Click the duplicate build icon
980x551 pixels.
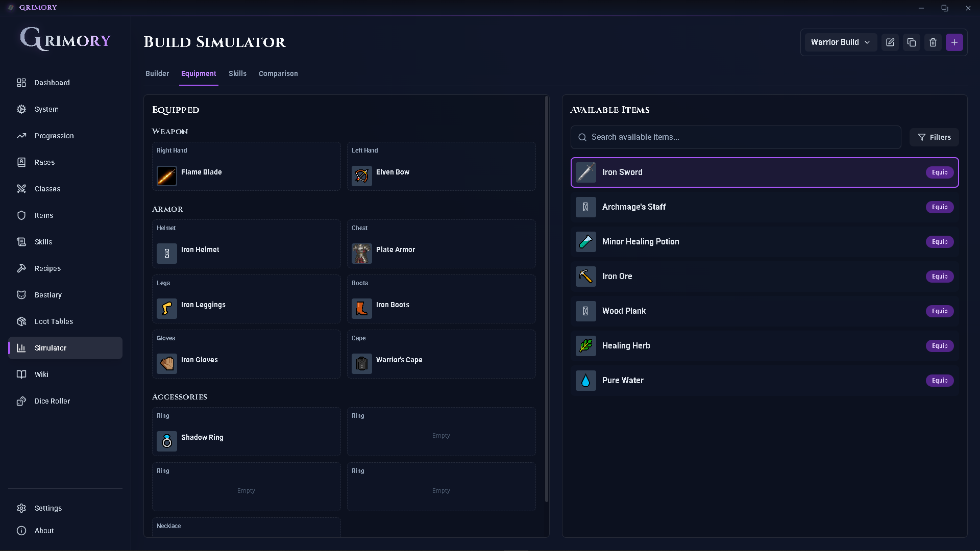point(912,42)
